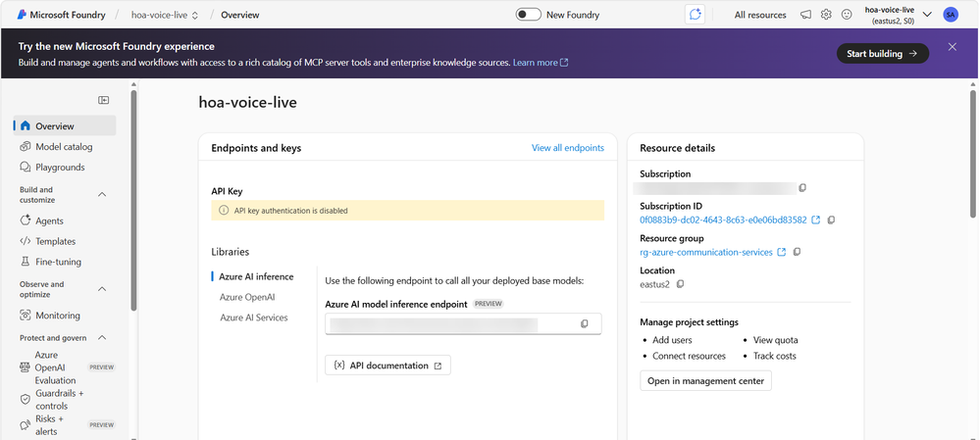Collapse the left navigation pane
Screen dimensions: 980x440
click(x=104, y=101)
